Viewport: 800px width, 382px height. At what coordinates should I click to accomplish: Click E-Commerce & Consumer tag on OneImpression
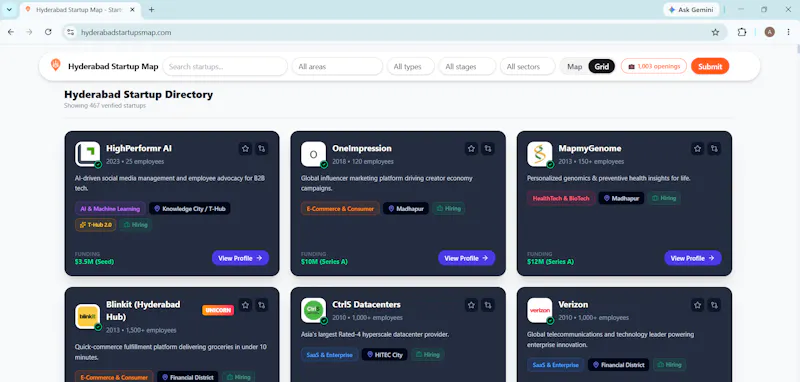click(340, 209)
